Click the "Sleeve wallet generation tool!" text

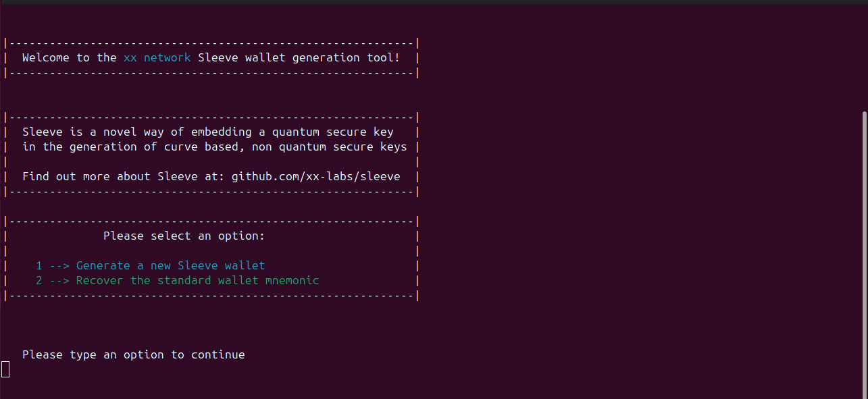(x=299, y=58)
